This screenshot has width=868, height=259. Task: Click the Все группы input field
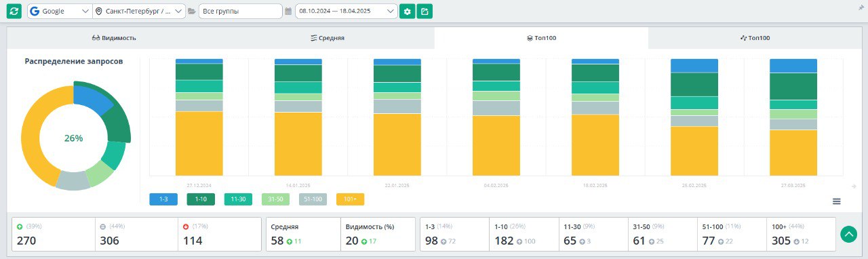pyautogui.click(x=240, y=12)
